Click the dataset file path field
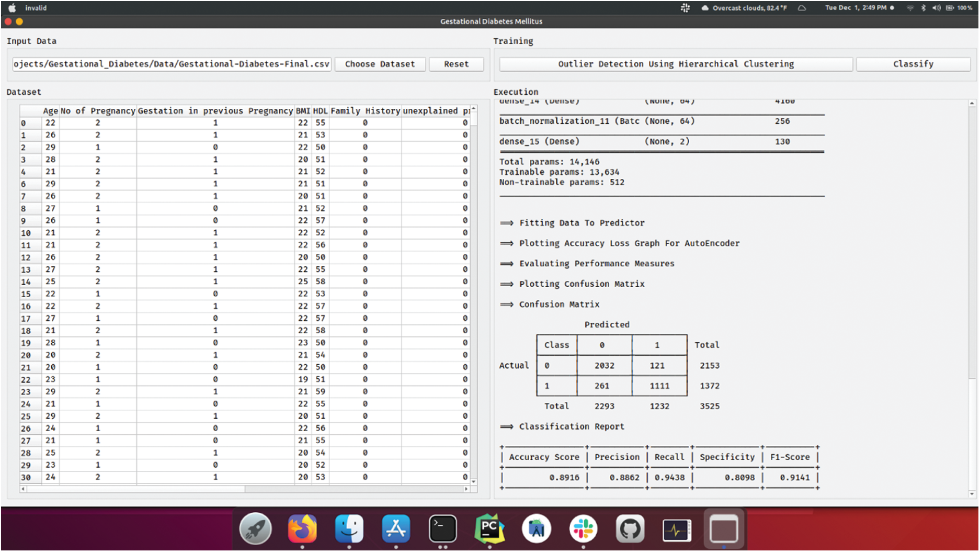Image resolution: width=980 pixels, height=552 pixels. tap(172, 64)
